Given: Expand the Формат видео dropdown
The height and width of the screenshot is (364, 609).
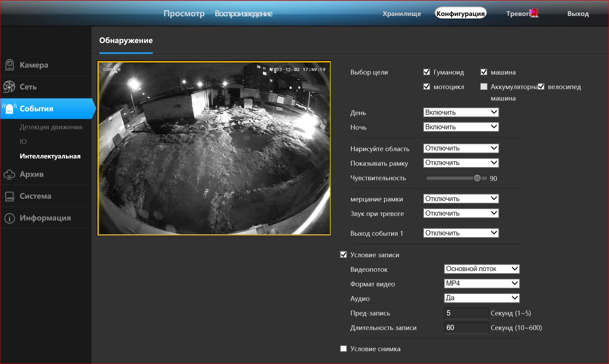Looking at the screenshot, I should pyautogui.click(x=481, y=284).
